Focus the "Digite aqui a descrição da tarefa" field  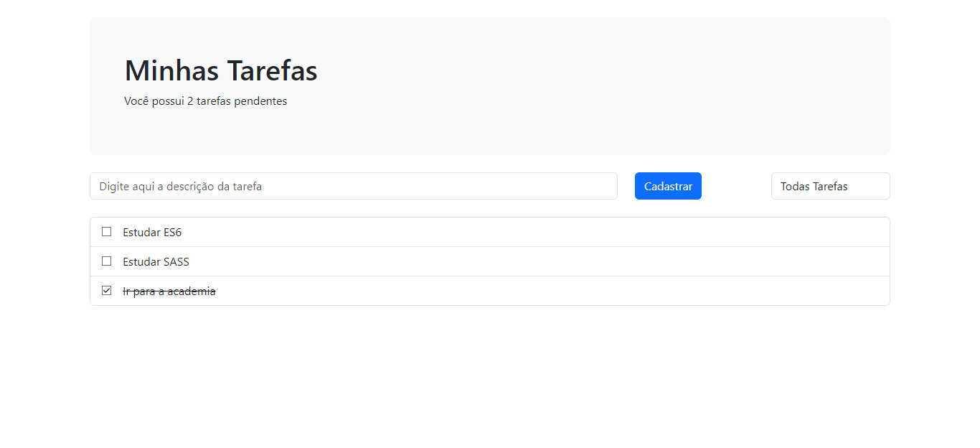point(353,186)
